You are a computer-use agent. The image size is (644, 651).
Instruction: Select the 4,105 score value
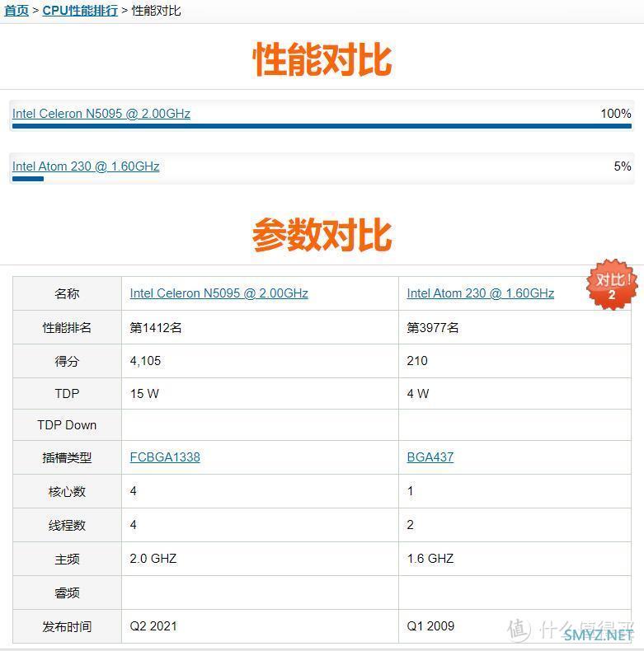tap(145, 361)
